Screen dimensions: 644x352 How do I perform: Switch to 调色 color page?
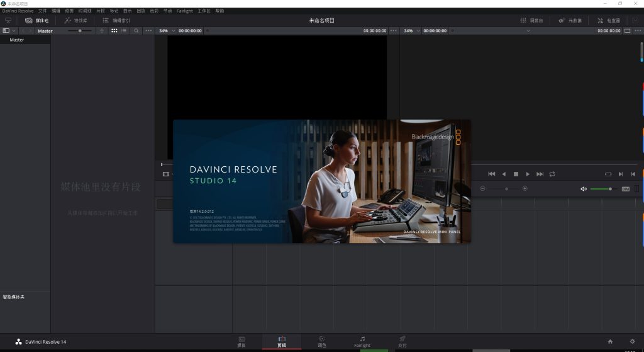click(322, 342)
